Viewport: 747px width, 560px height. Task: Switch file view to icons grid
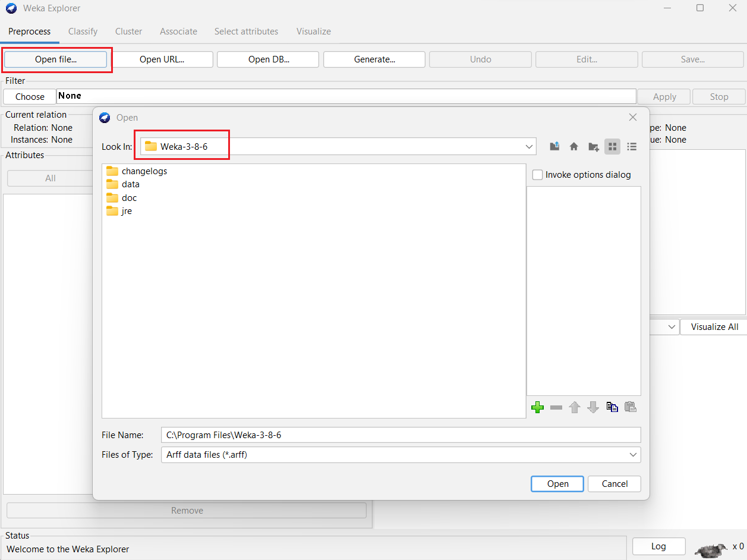tap(612, 146)
